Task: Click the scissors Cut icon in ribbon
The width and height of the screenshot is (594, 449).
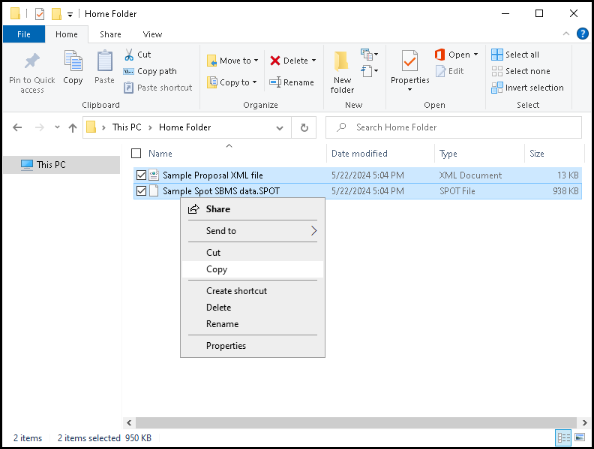Action: pos(129,55)
